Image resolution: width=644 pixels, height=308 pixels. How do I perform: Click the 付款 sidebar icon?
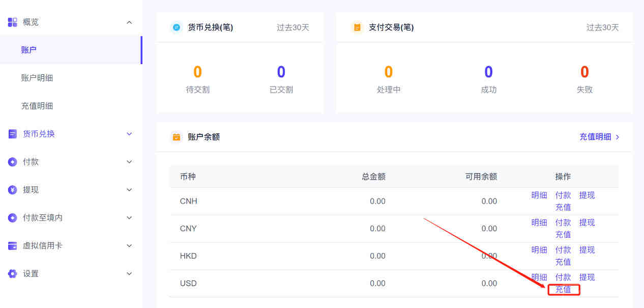point(13,162)
